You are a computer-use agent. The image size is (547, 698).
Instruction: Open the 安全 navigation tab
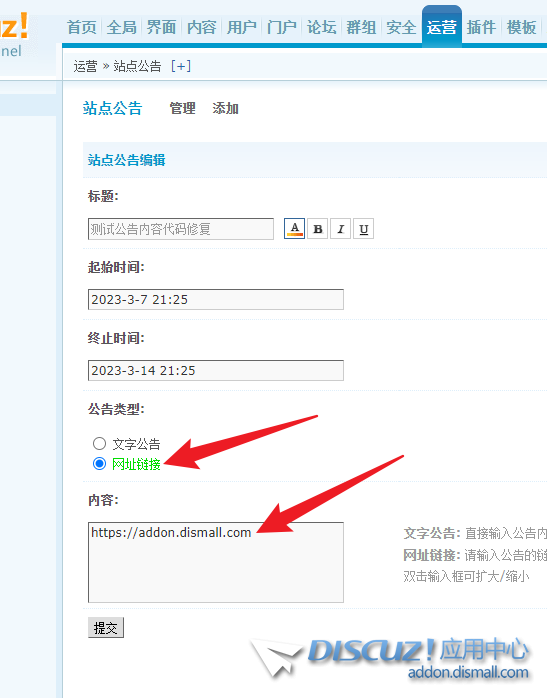tap(401, 27)
